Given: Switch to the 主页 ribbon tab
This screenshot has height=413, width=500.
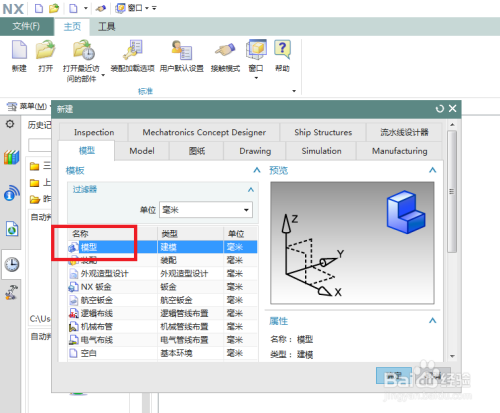Looking at the screenshot, I should point(72,27).
